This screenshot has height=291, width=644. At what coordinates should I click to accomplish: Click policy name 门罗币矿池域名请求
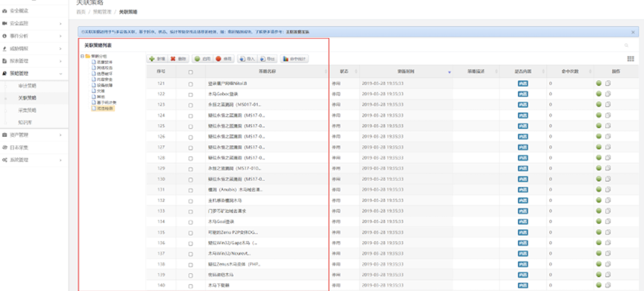[x=227, y=211]
